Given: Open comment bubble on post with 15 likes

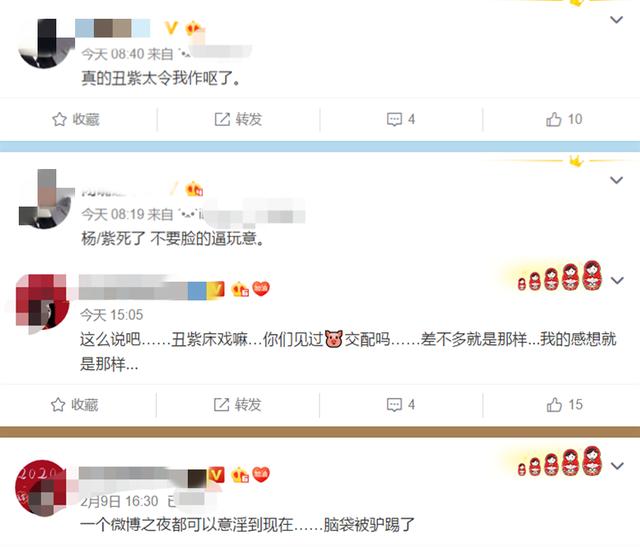Looking at the screenshot, I should click(394, 405).
